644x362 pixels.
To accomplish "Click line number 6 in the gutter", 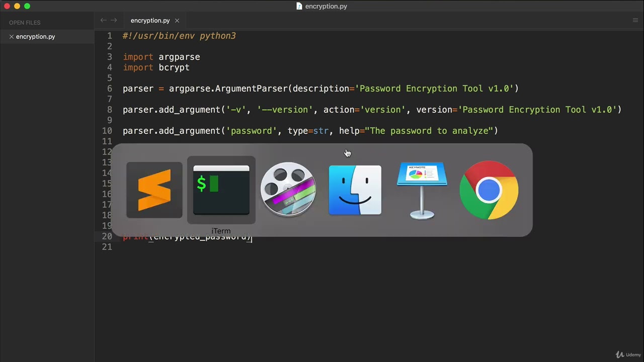I will (110, 88).
